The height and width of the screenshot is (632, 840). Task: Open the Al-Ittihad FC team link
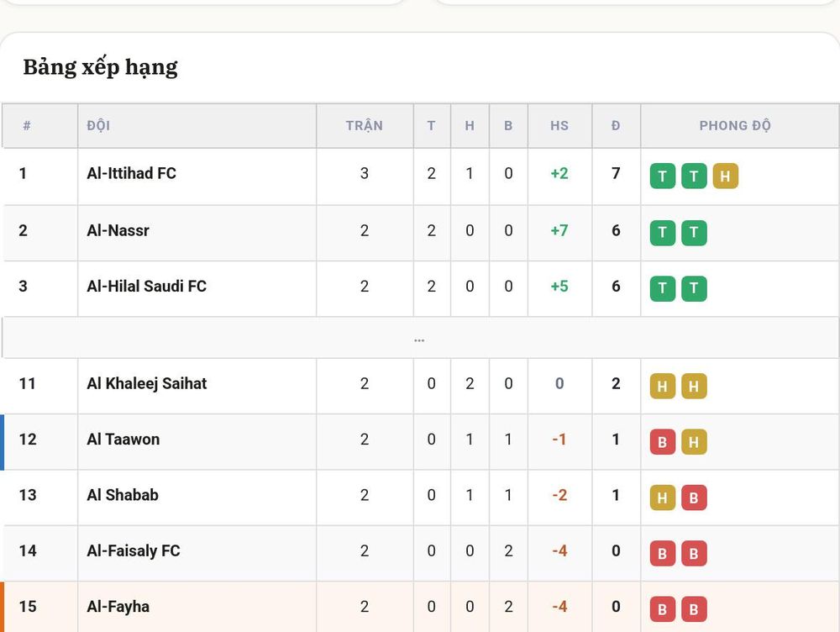click(x=131, y=173)
